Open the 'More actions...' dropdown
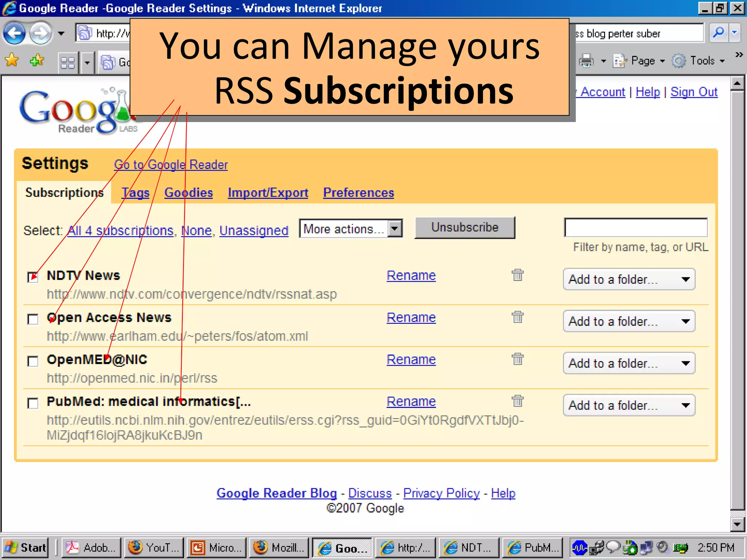The height and width of the screenshot is (560, 747). [x=351, y=229]
